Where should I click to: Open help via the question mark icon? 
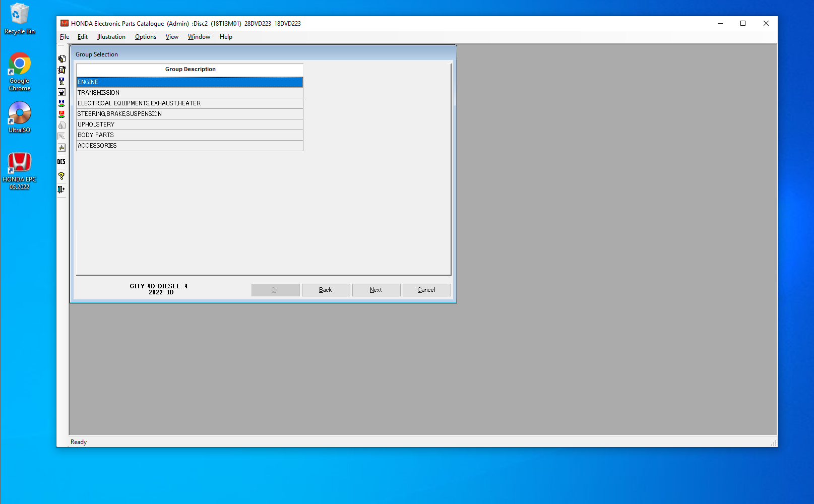[x=61, y=176]
